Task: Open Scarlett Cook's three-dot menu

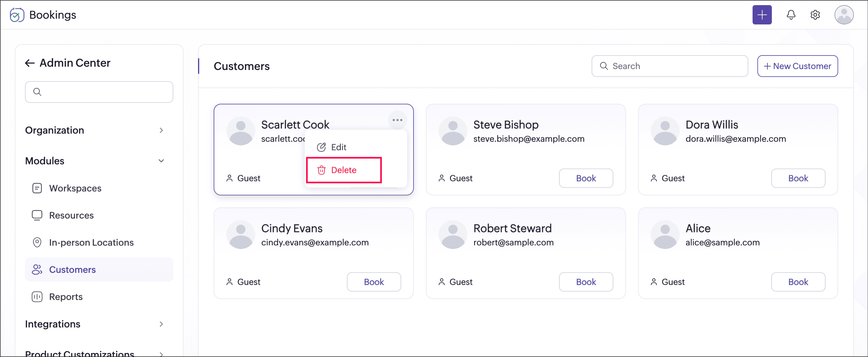Action: coord(397,120)
